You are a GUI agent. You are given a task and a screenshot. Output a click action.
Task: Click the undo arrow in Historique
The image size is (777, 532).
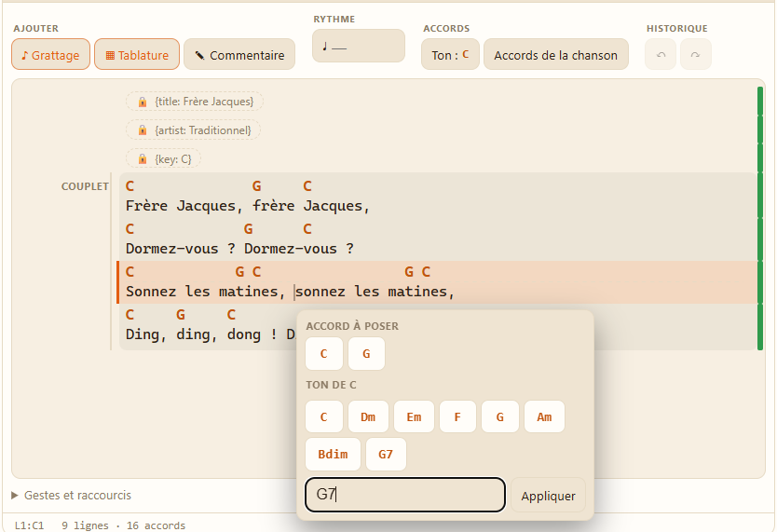point(661,54)
